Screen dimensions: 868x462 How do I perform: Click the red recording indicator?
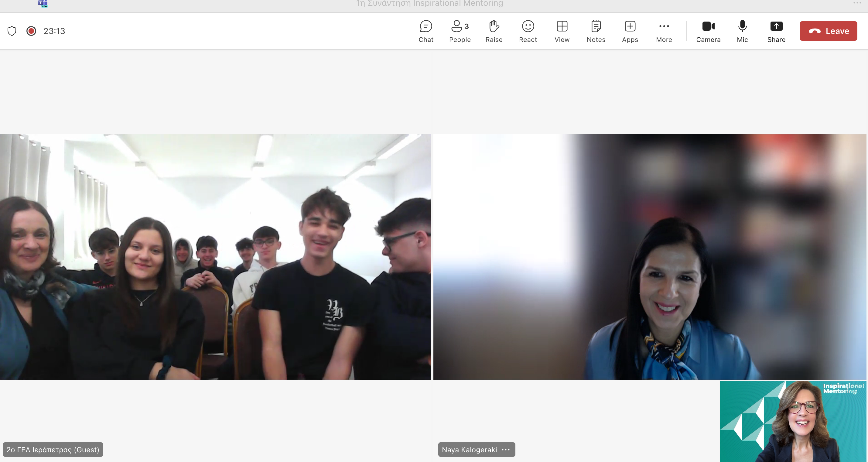[x=31, y=31]
